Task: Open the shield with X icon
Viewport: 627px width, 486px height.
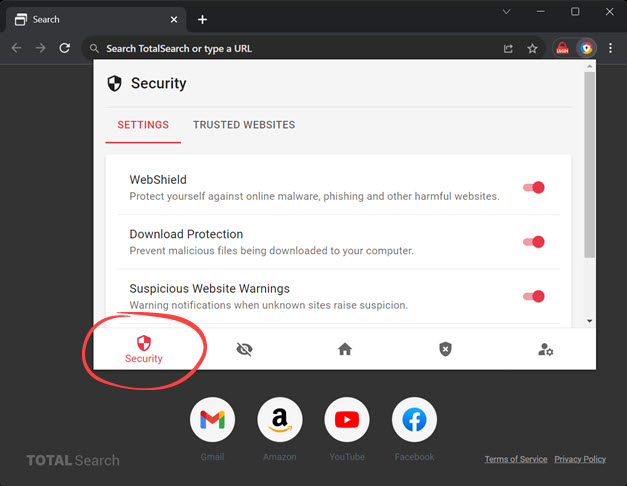Action: [445, 349]
